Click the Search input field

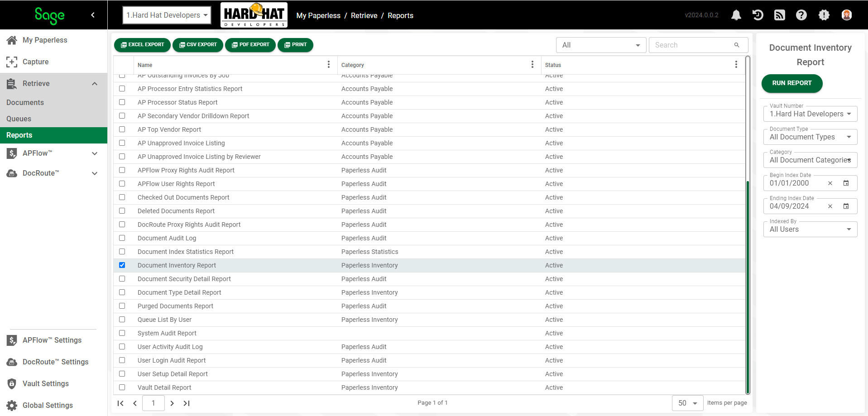[693, 45]
